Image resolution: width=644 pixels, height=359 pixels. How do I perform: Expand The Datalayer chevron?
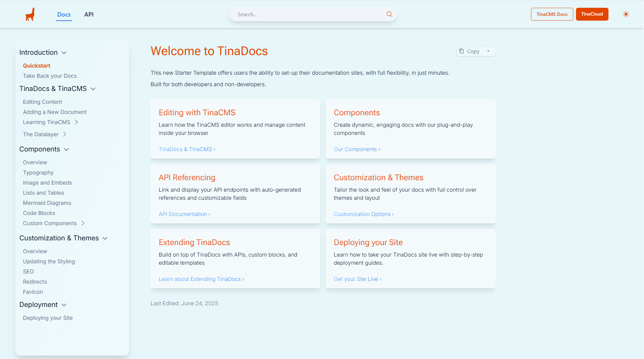click(65, 134)
